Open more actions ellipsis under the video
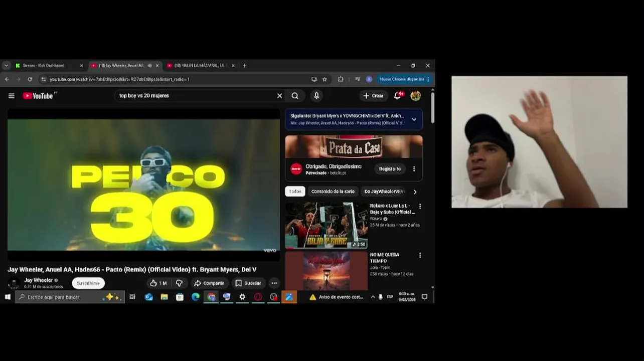 pyautogui.click(x=274, y=283)
